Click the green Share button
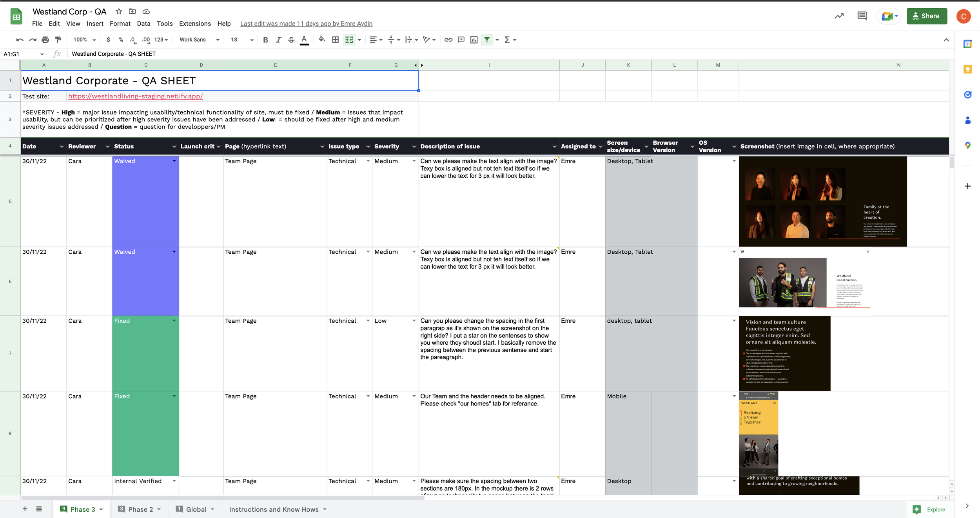 (926, 16)
